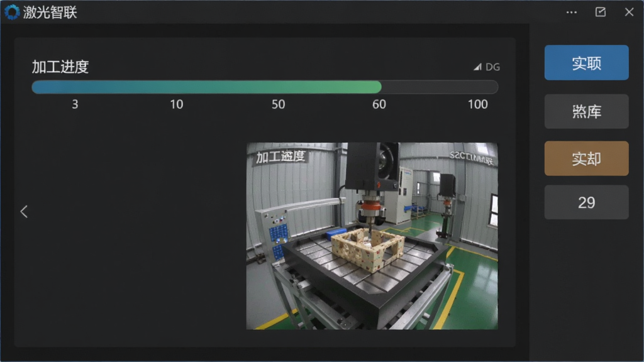Click the signal strength icon beside DG

click(x=477, y=67)
